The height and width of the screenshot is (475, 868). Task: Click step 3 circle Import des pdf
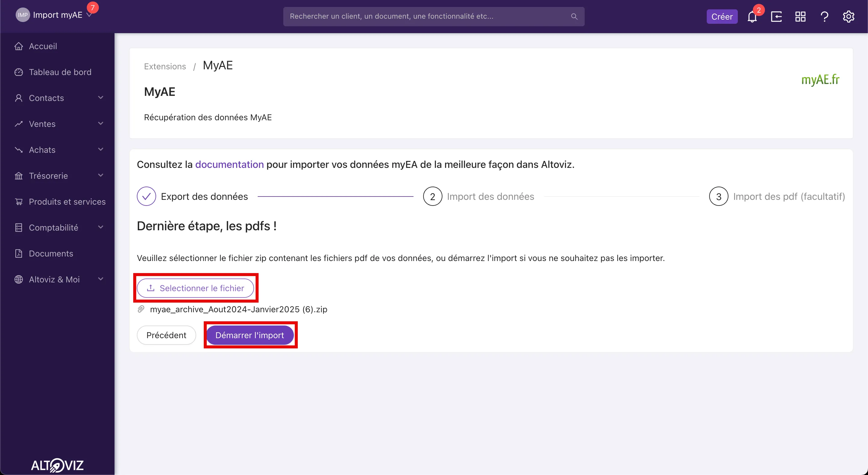point(719,197)
